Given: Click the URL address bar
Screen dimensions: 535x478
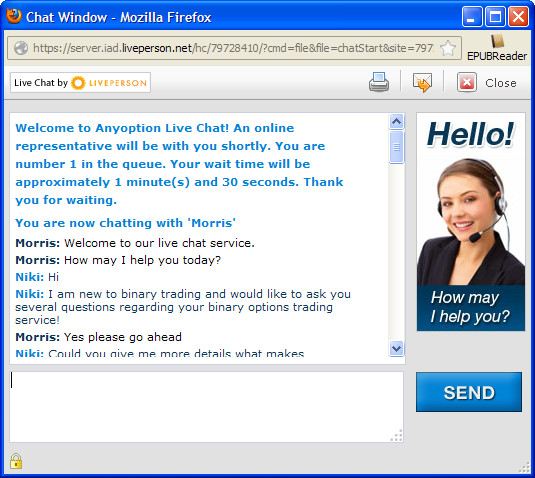Looking at the screenshot, I should [x=234, y=48].
